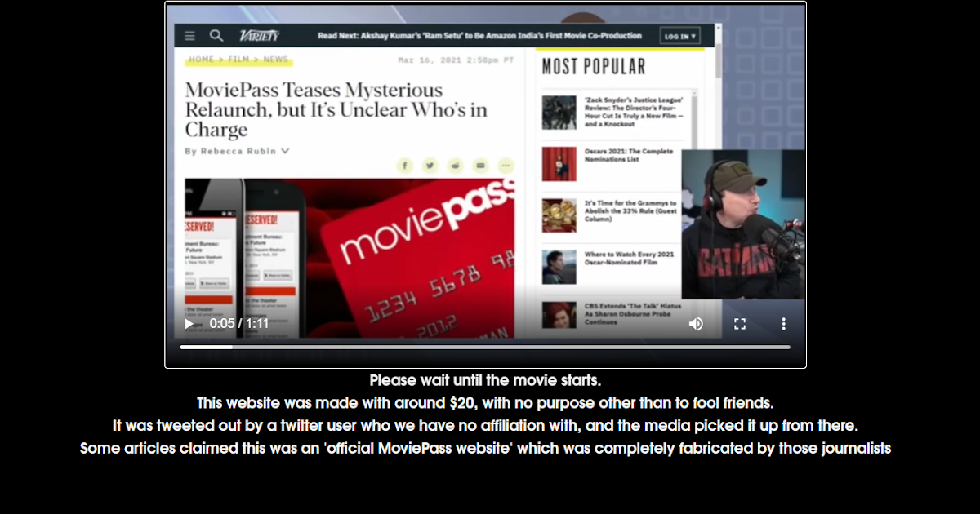Share the article by email envelope icon

[x=481, y=166]
